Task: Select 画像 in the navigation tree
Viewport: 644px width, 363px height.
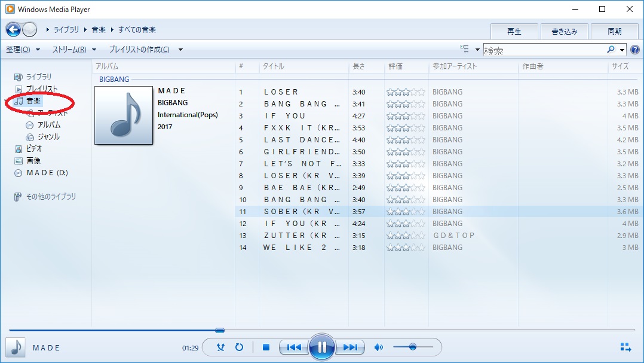Action: tap(33, 161)
